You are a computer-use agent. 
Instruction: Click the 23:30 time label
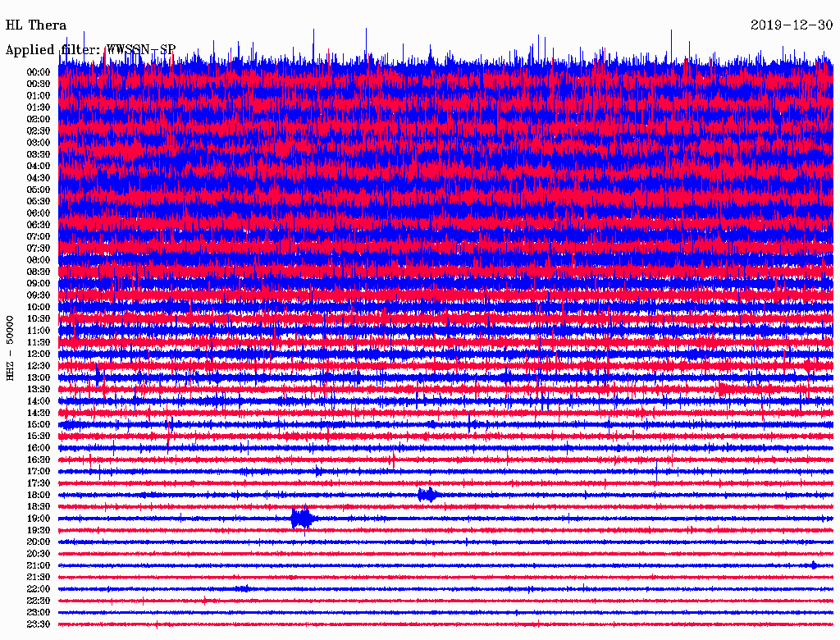click(x=39, y=624)
